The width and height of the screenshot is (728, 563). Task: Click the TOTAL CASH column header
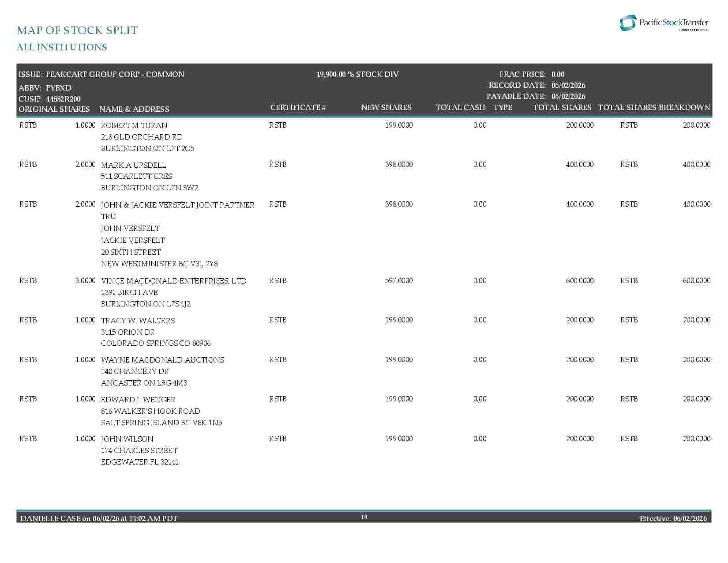[460, 107]
